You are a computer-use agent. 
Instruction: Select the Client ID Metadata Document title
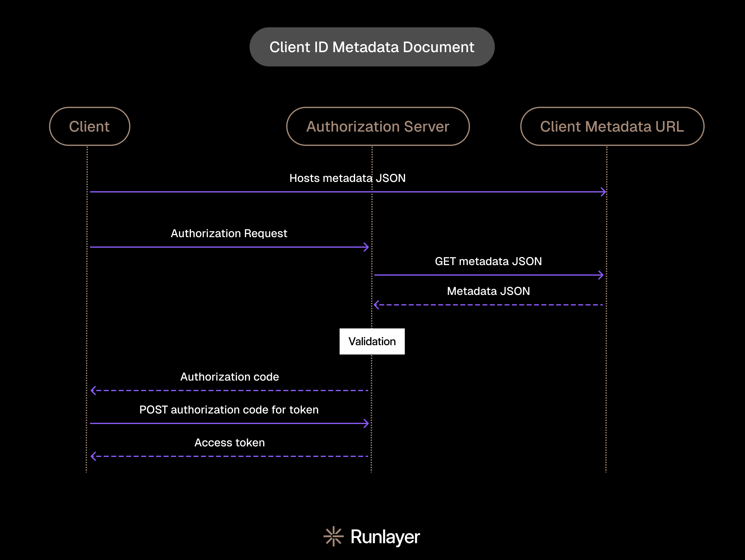pos(372,47)
